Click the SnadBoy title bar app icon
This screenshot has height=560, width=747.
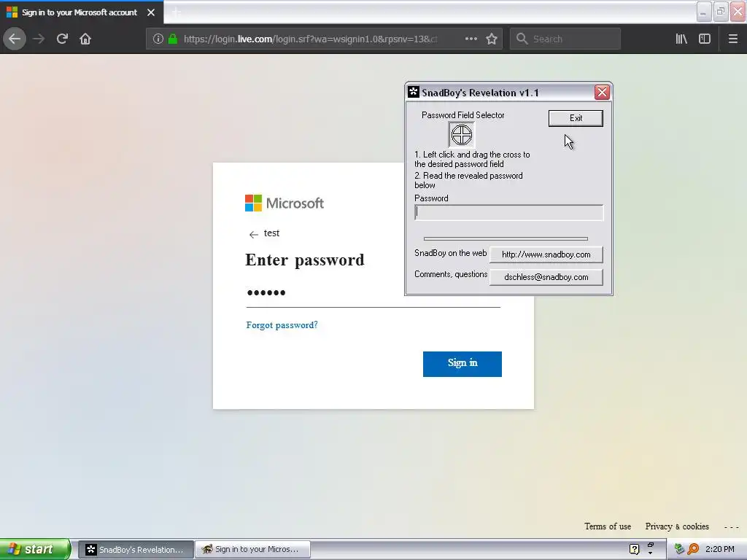click(x=414, y=92)
